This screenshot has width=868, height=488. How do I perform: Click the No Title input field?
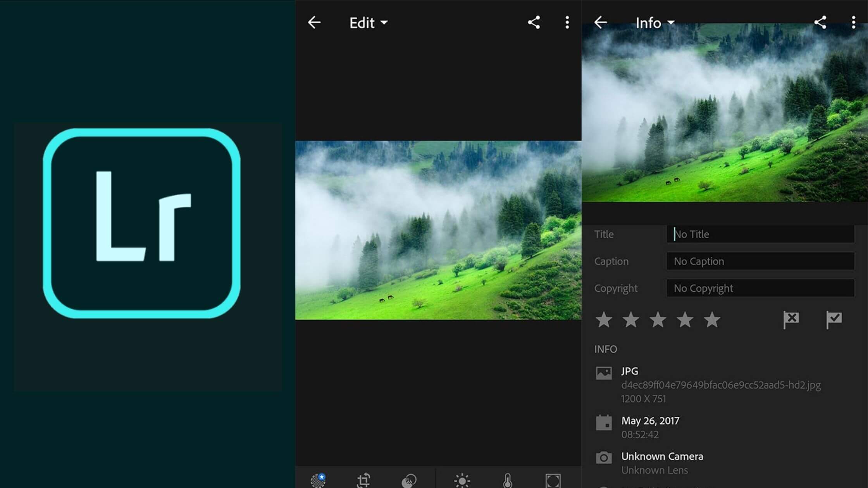[x=760, y=234]
